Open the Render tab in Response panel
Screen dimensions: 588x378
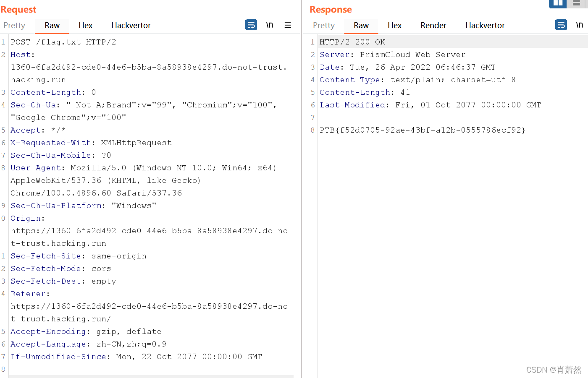point(433,25)
